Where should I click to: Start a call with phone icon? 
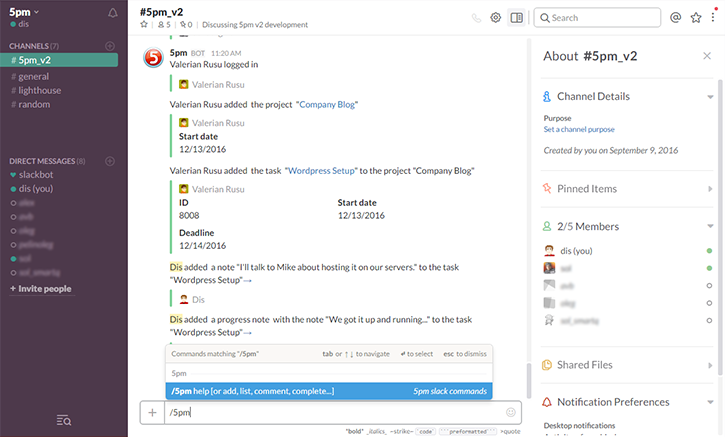click(476, 18)
